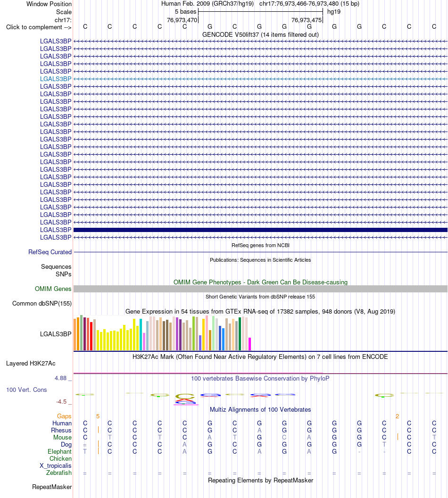Open the GENCODE V50lift37 track title
Image resolution: width=448 pixels, height=498 pixels.
point(260,34)
